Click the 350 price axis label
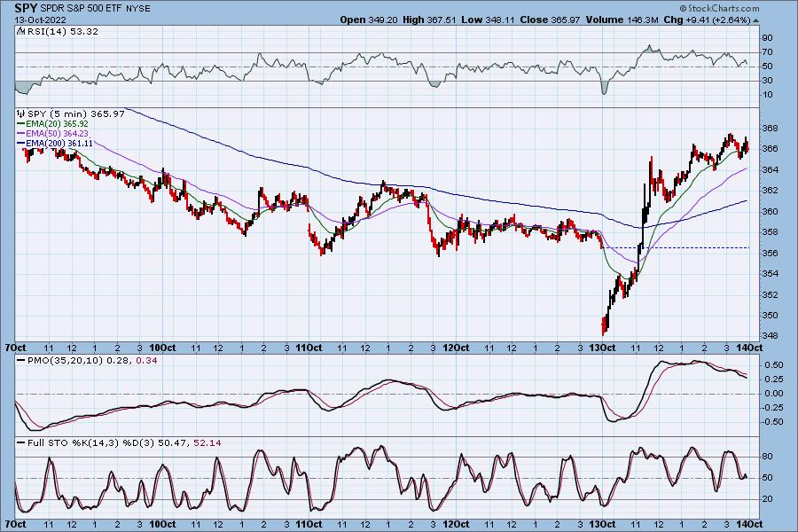 click(x=771, y=315)
